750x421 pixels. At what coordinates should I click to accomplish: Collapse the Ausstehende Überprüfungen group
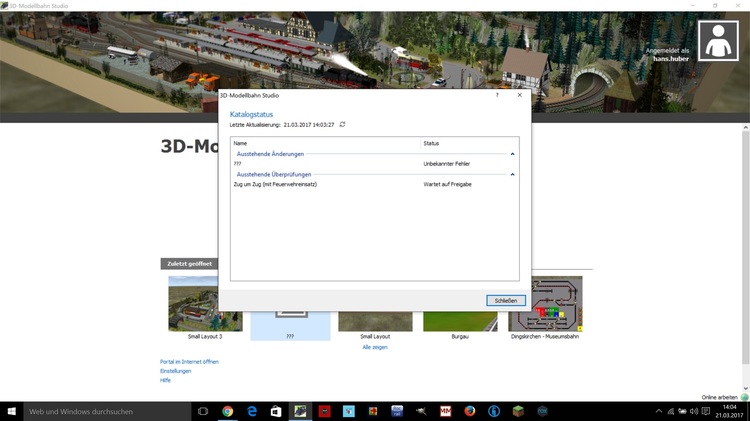512,175
